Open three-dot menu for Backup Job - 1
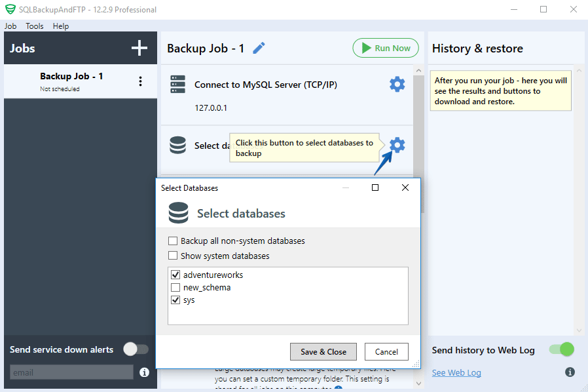Image resolution: width=588 pixels, height=392 pixels. [x=140, y=81]
